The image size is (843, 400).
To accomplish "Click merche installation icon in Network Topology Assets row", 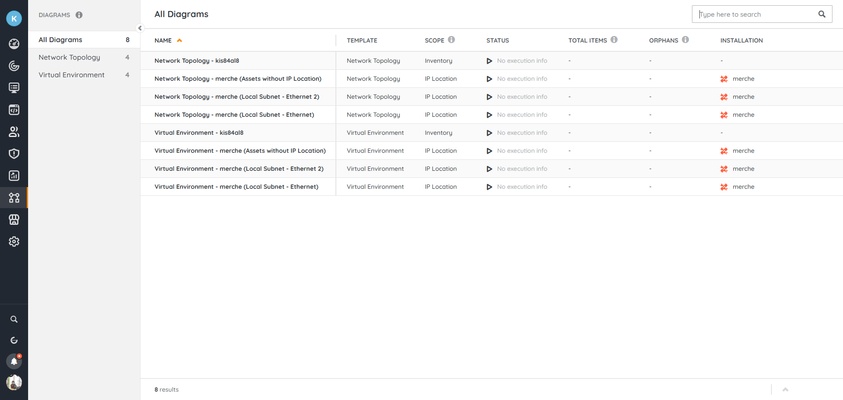I will tap(724, 79).
